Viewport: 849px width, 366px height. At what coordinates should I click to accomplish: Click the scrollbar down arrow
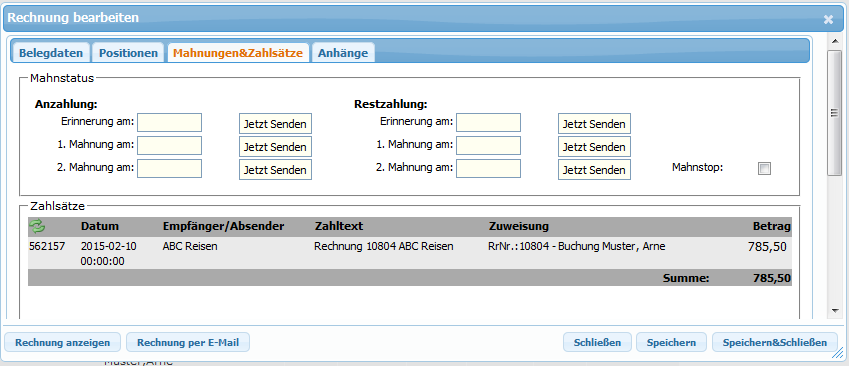834,311
